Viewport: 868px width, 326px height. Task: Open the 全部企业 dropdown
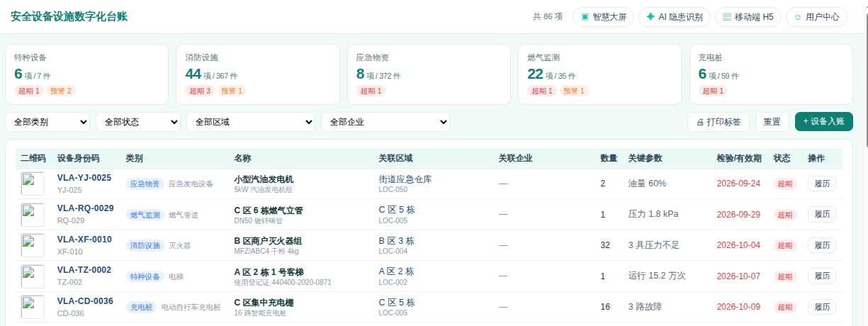(x=385, y=122)
